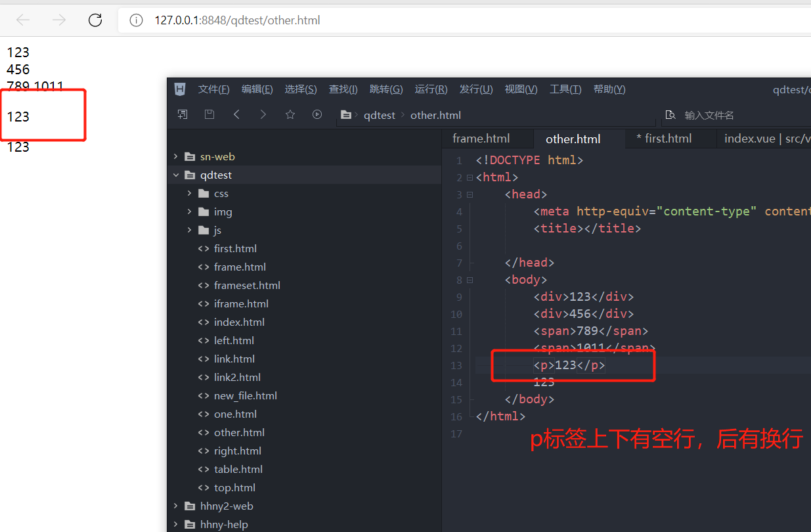Open table.html in the file tree
This screenshot has width=811, height=532.
pos(238,469)
